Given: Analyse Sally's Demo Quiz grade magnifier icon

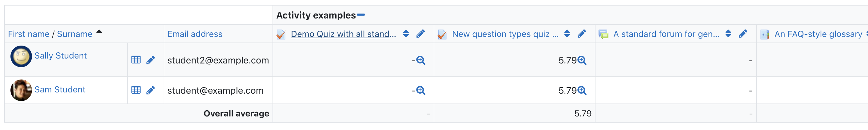Looking at the screenshot, I should click(x=420, y=60).
